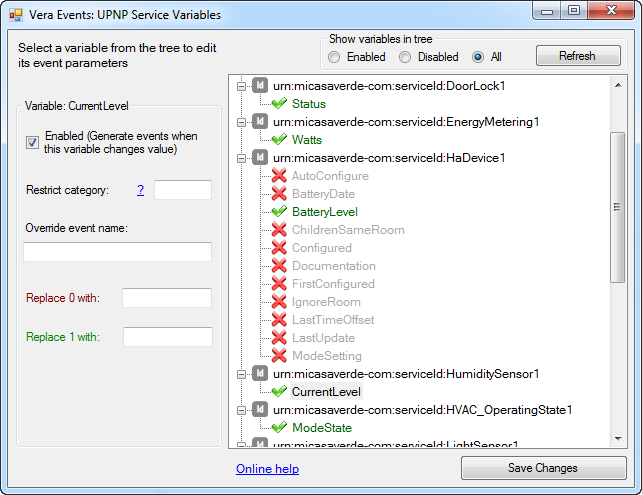Click the green checkmark icon beside Status

(x=279, y=104)
